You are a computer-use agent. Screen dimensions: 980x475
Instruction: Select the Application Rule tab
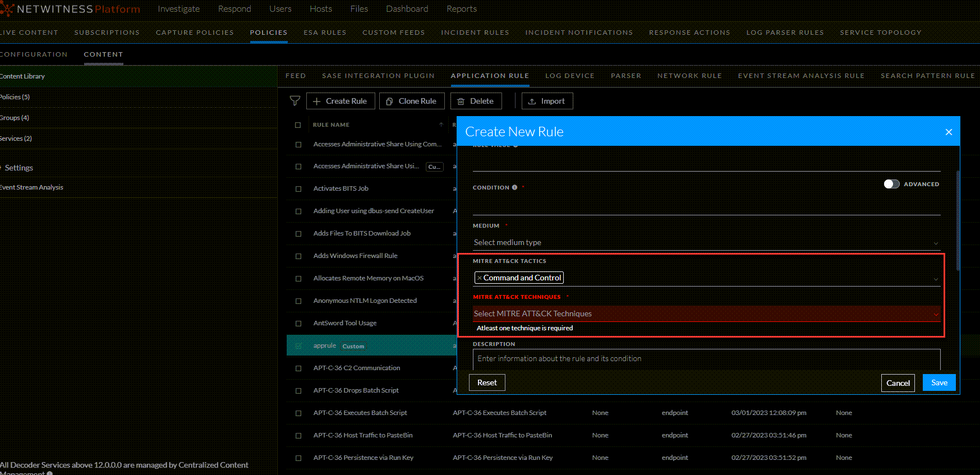tap(490, 76)
